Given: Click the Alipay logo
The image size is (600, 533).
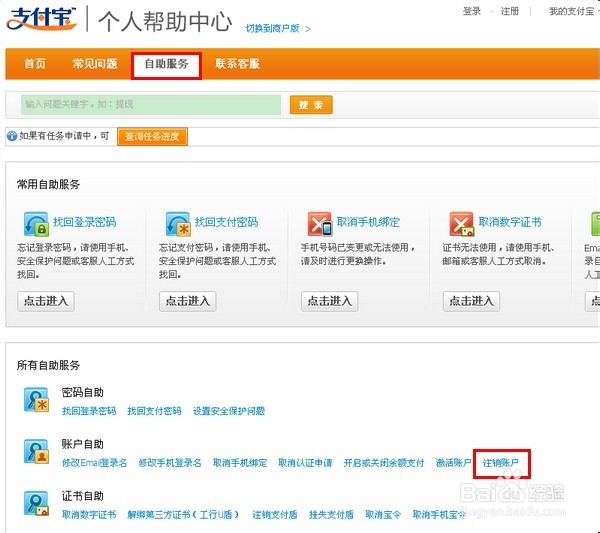Looking at the screenshot, I should click(42, 18).
